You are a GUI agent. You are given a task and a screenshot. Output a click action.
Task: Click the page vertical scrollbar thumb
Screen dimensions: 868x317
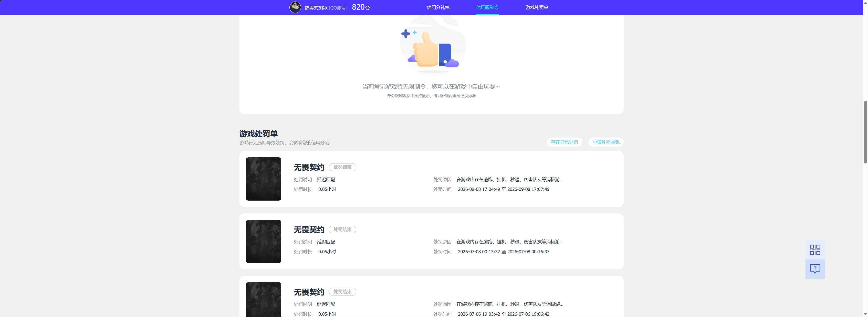point(865,132)
